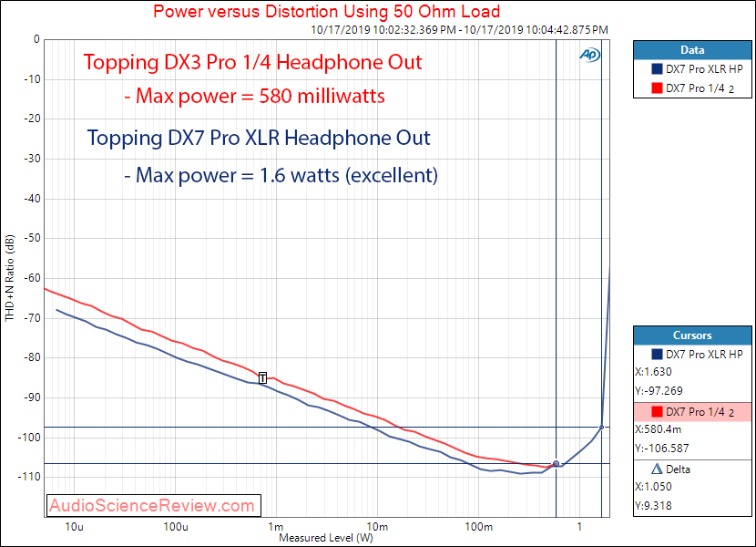Click the Max power = 580 milliwatts annotation
The height and width of the screenshot is (547, 756).
(254, 96)
